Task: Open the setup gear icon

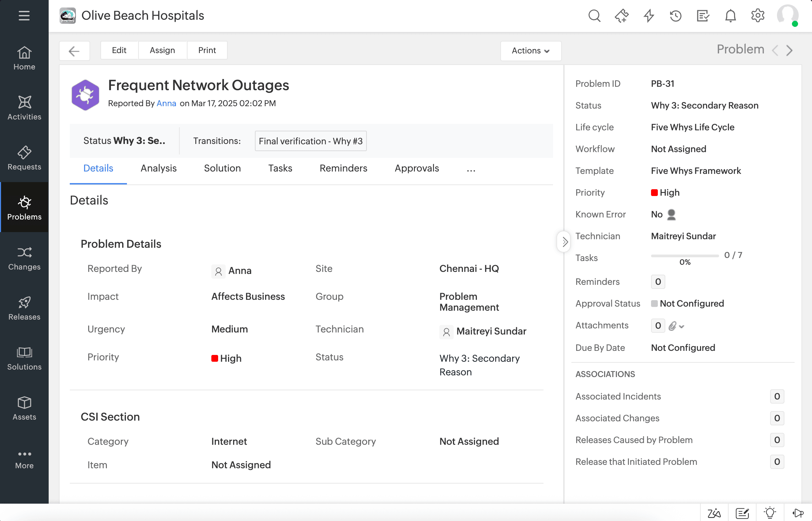Action: [x=757, y=16]
